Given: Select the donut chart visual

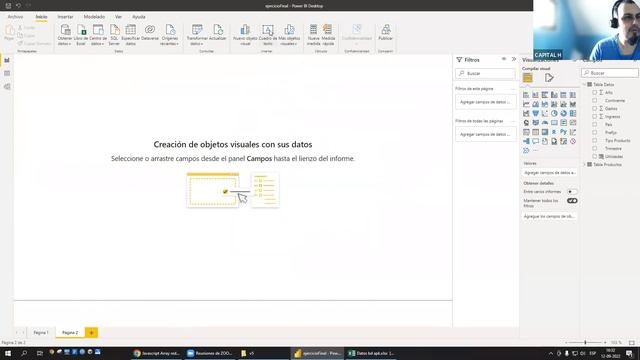Looking at the screenshot, I should [x=564, y=113].
